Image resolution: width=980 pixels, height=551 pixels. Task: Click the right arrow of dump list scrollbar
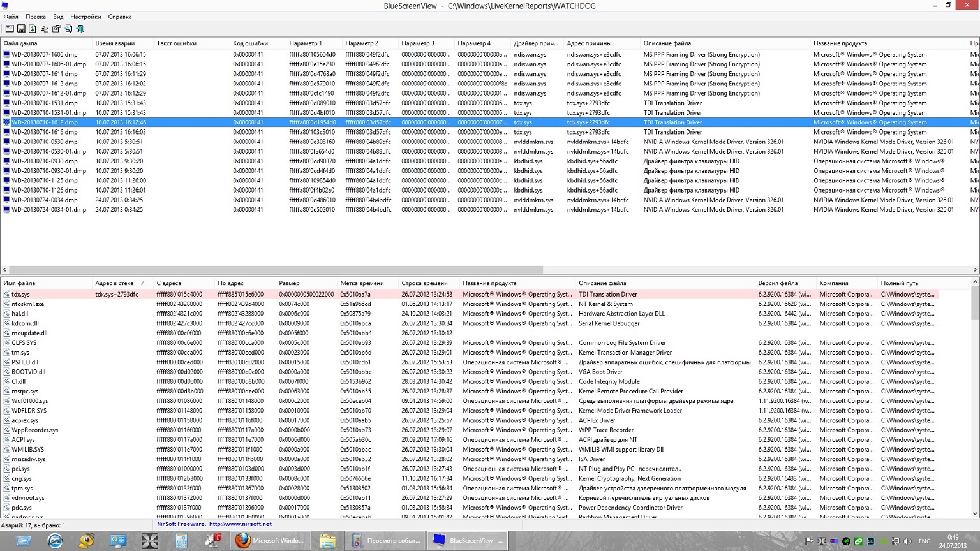click(975, 270)
